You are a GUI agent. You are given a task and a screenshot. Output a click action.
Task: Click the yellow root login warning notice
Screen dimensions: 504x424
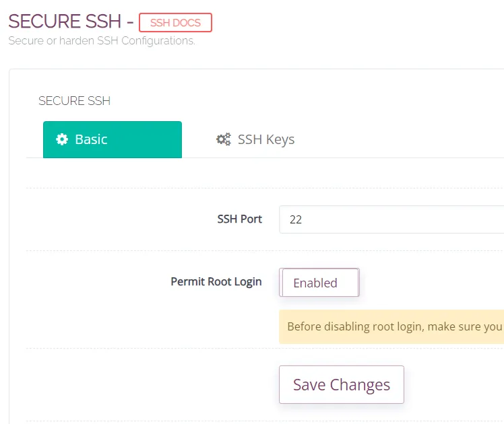[x=392, y=327]
